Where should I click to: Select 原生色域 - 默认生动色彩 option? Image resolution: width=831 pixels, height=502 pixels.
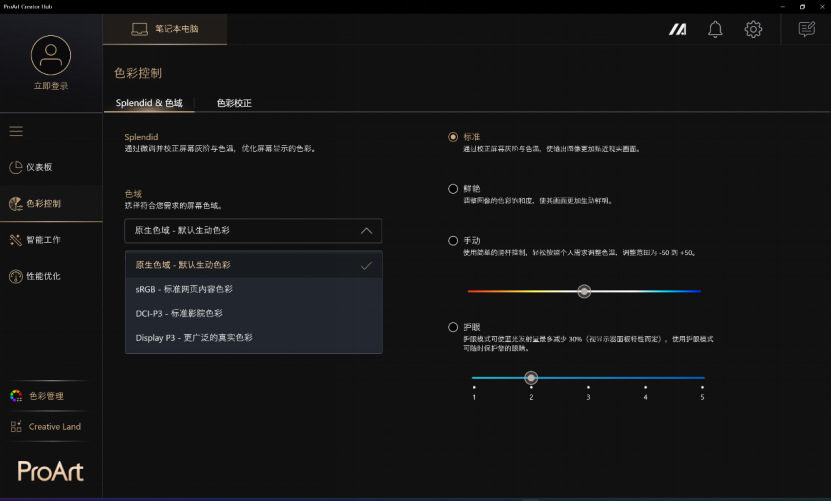pos(253,265)
